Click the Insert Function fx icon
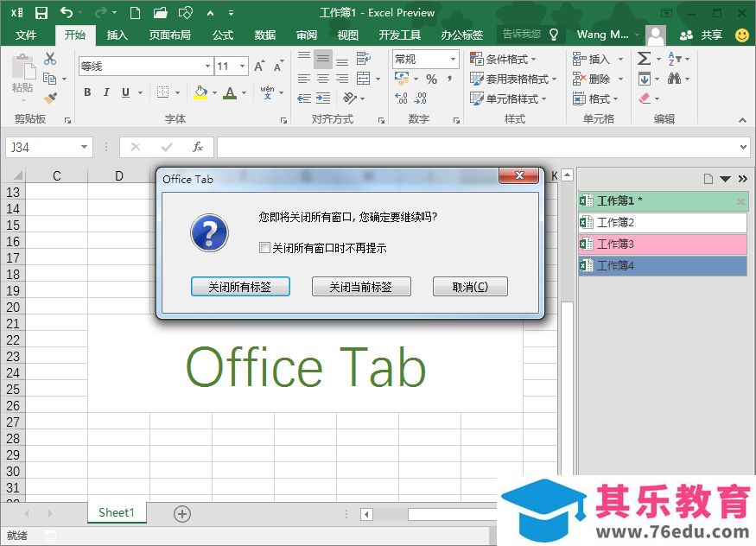756x546 pixels. 197,147
